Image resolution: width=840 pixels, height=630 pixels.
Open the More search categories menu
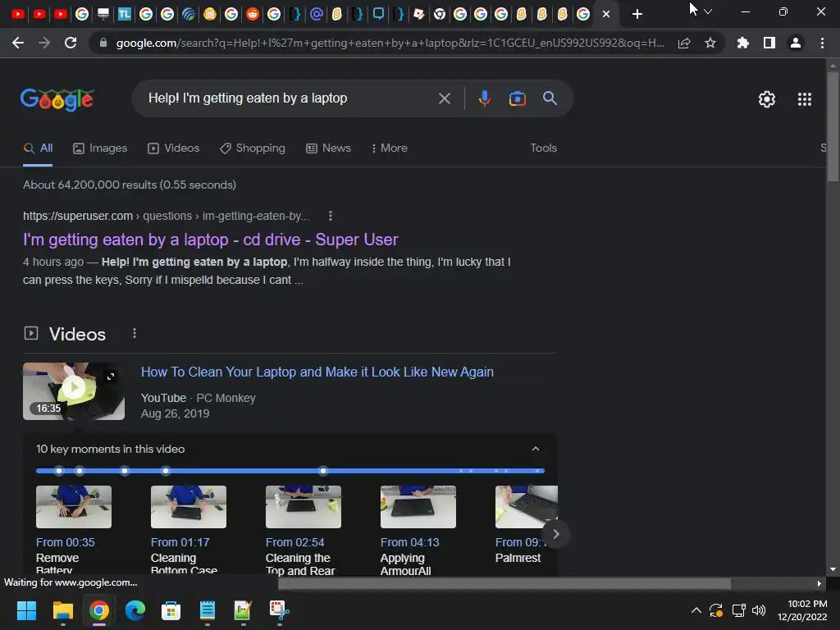click(390, 148)
